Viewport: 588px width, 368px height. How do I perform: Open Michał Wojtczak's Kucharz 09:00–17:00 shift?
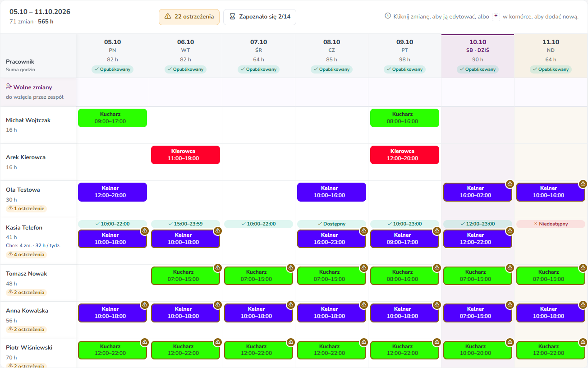[x=113, y=118]
